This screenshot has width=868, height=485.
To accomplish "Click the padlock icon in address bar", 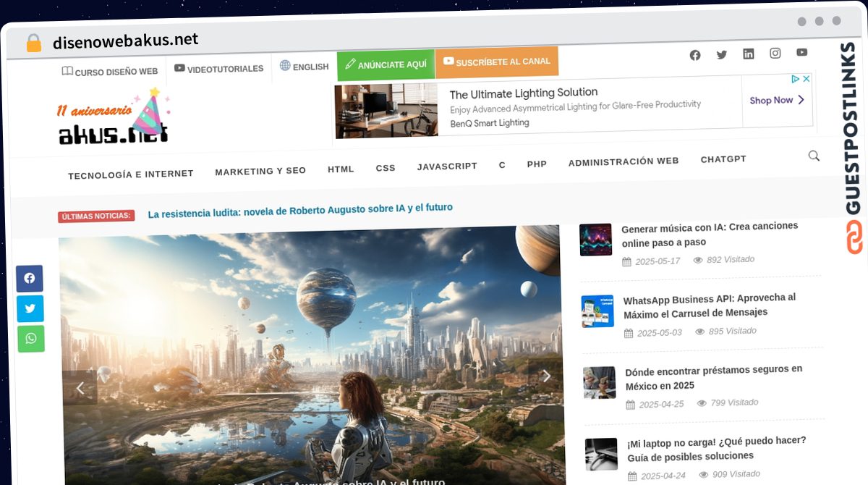I will [34, 43].
